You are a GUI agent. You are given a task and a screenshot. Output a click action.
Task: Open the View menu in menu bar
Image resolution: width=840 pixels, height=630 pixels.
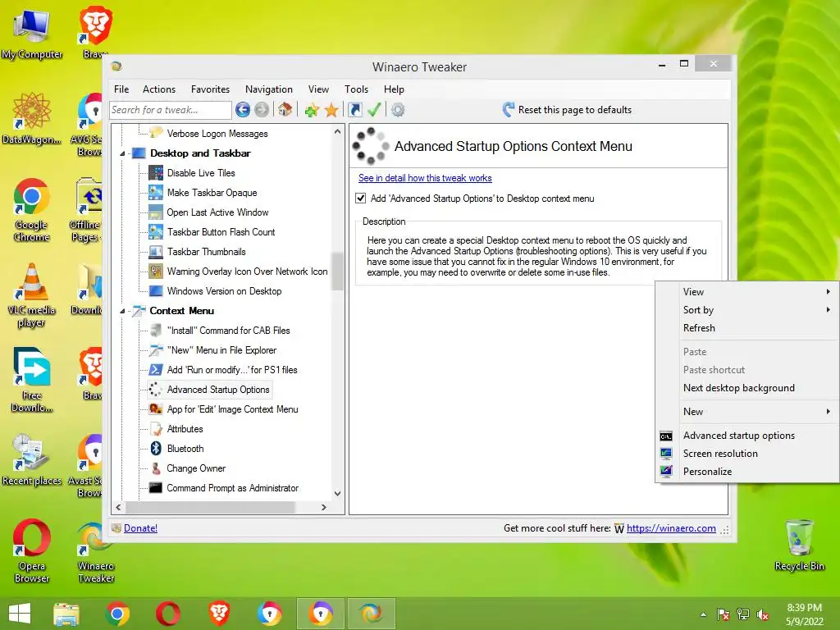pyautogui.click(x=318, y=89)
